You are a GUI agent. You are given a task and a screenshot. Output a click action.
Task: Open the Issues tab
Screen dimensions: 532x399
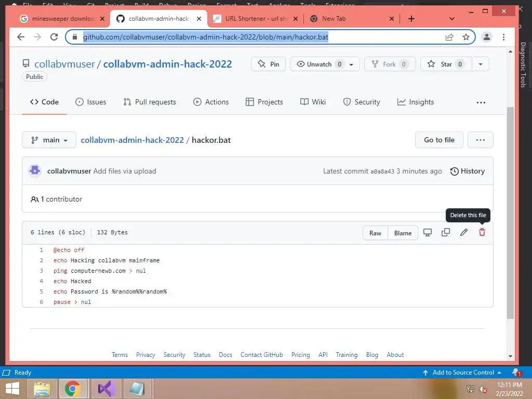pos(90,102)
